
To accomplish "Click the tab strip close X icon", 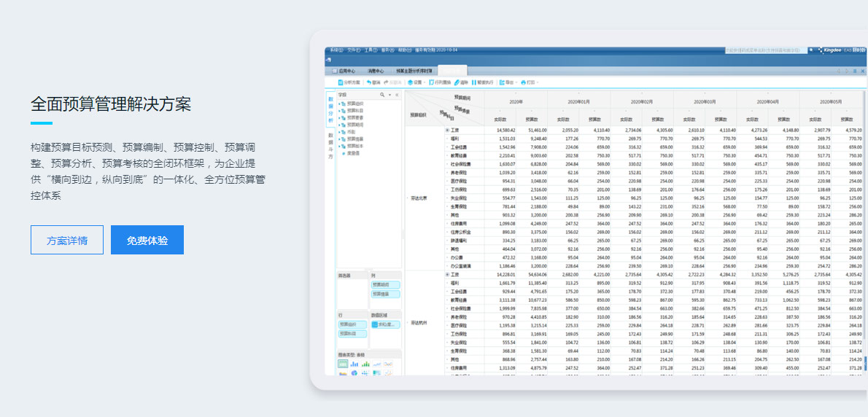I will (862, 71).
